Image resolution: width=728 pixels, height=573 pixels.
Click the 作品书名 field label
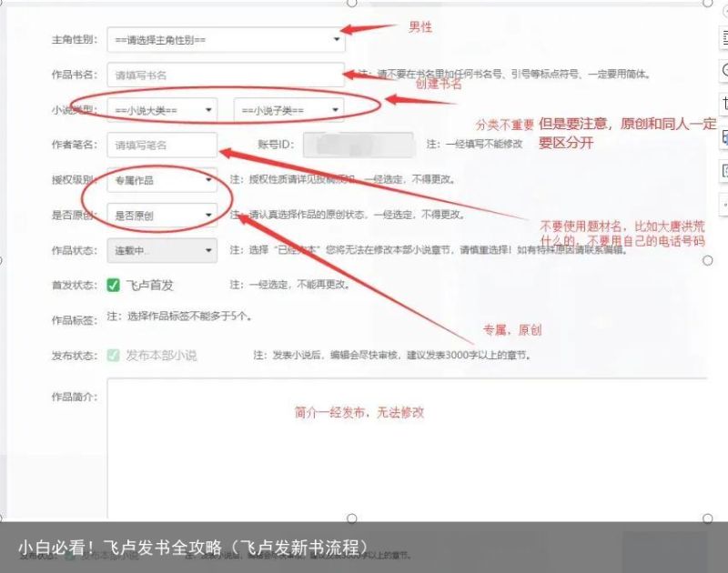(x=75, y=75)
